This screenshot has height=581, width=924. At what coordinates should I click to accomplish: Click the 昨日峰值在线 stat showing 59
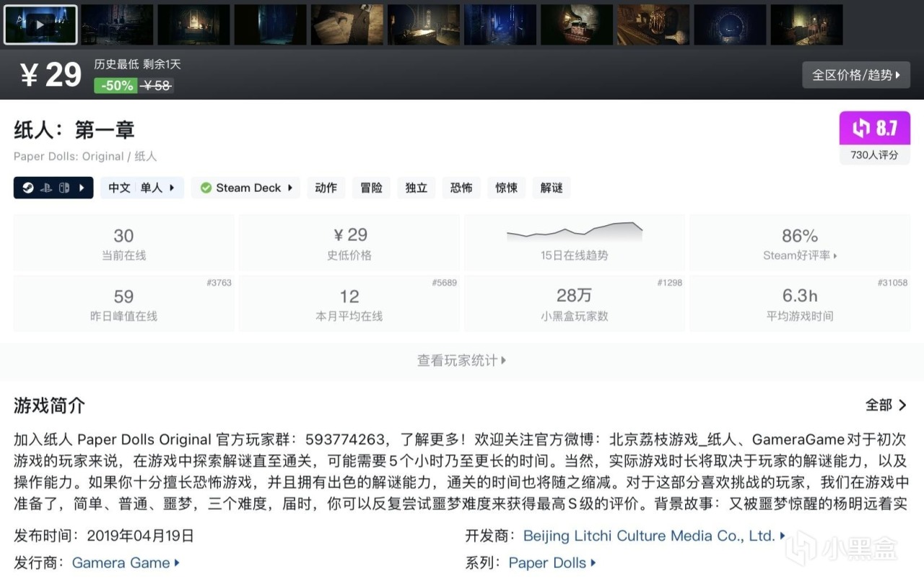click(124, 304)
